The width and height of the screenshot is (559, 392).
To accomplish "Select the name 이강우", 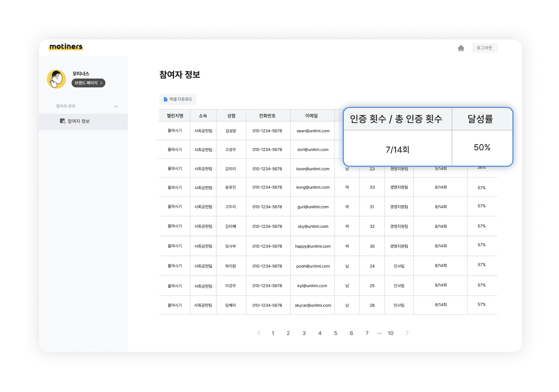I will pyautogui.click(x=231, y=286).
